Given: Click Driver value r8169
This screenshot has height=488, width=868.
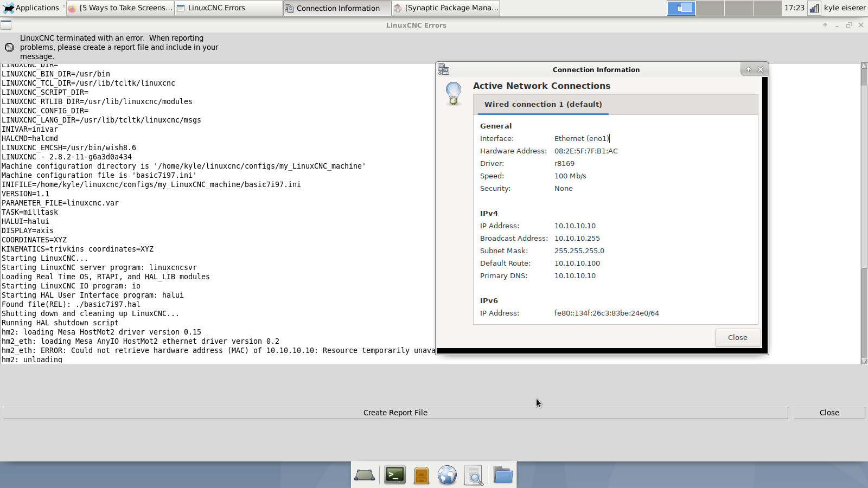Looking at the screenshot, I should 564,163.
